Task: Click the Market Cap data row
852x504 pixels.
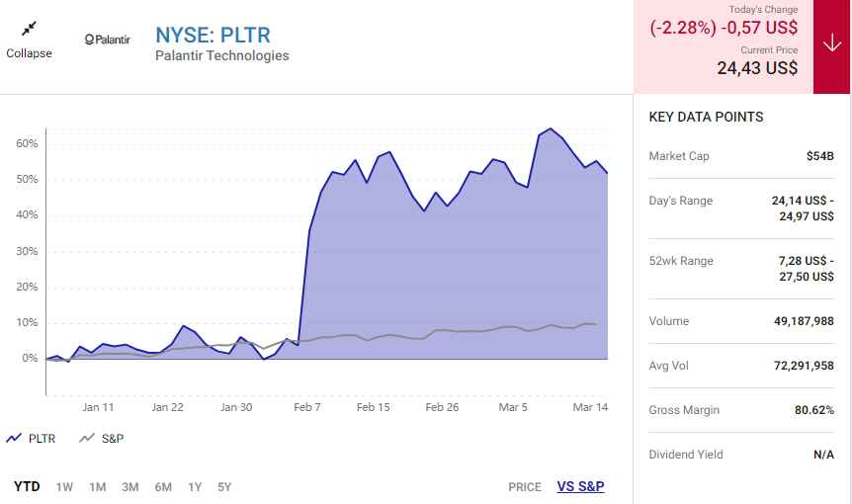Action: 741,156
